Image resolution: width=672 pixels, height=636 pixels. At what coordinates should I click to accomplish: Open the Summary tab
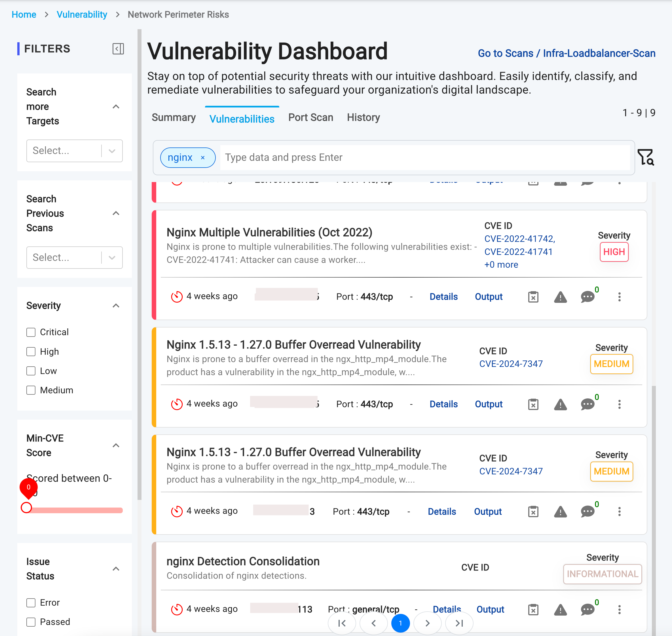[174, 117]
